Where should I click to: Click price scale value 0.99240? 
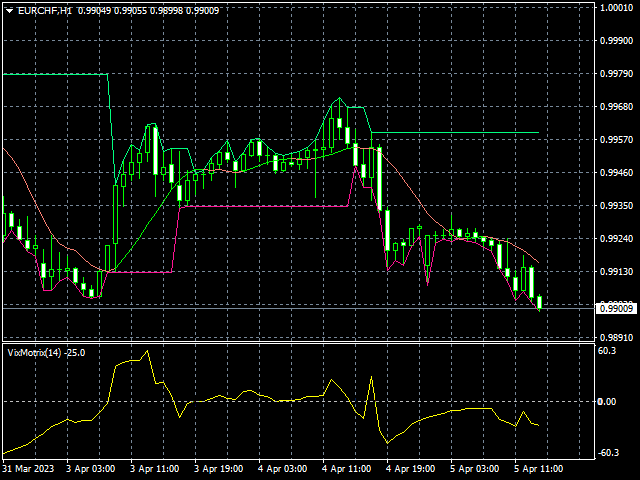[x=616, y=239]
